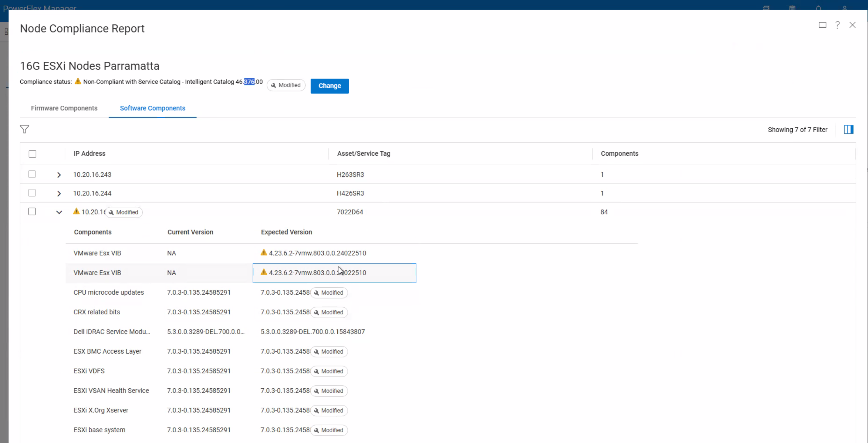Viewport: 868px width, 443px height.
Task: Click the Change button for the service catalog
Action: pyautogui.click(x=330, y=86)
